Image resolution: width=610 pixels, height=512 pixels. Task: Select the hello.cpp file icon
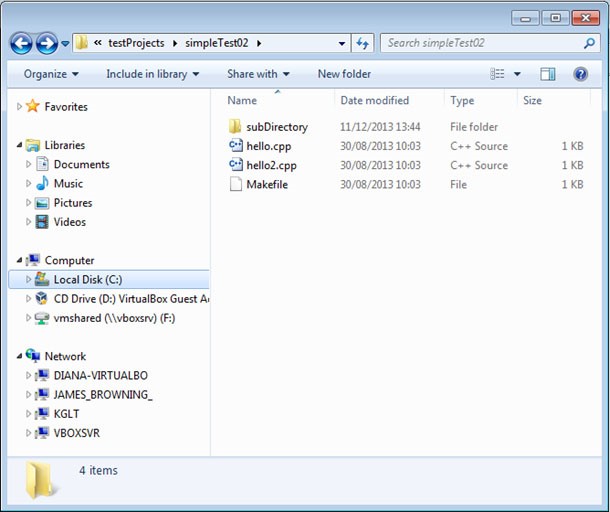(x=236, y=146)
